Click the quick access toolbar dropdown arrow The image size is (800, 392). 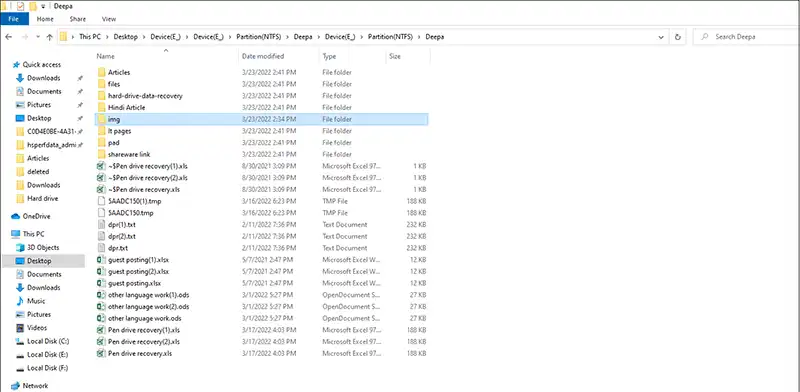click(x=43, y=6)
